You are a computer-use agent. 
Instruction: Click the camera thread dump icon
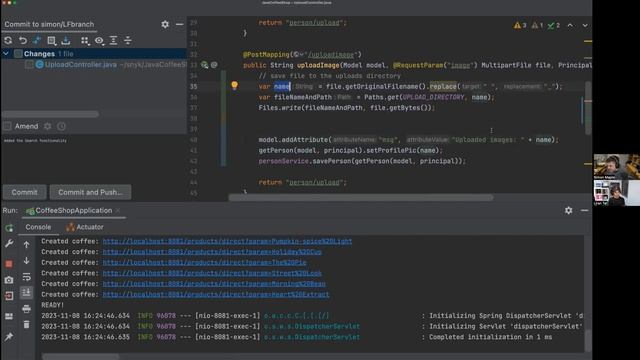pyautogui.click(x=9, y=280)
